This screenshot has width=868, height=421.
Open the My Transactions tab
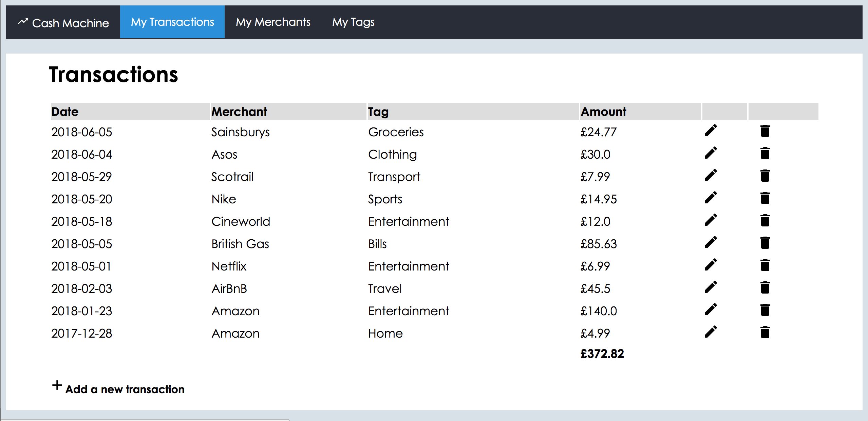pos(172,22)
